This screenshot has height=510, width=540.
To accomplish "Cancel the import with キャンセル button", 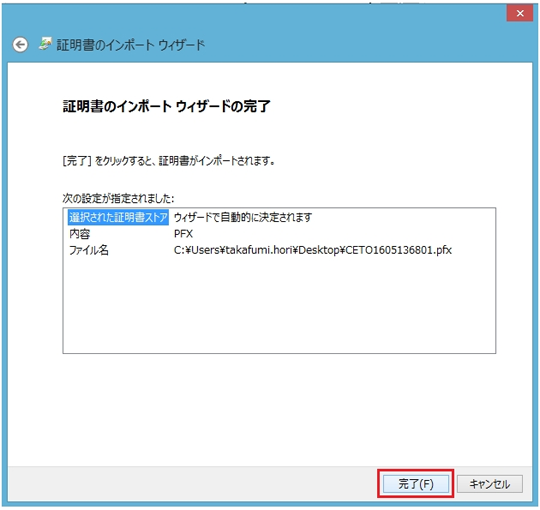I will [x=489, y=484].
